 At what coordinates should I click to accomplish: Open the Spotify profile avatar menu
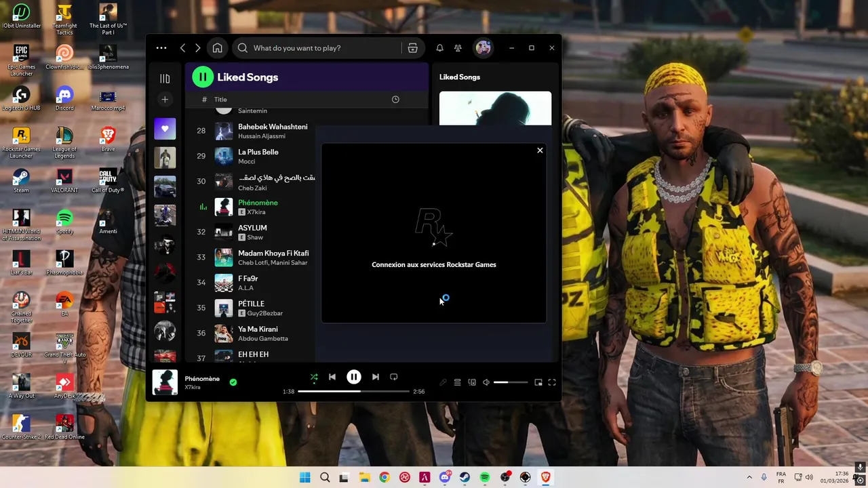[483, 48]
